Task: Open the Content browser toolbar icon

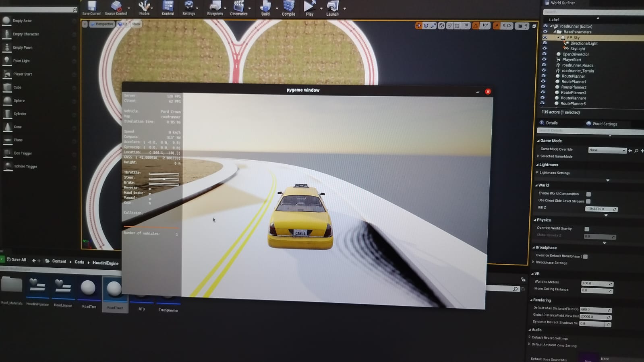Action: [168, 8]
